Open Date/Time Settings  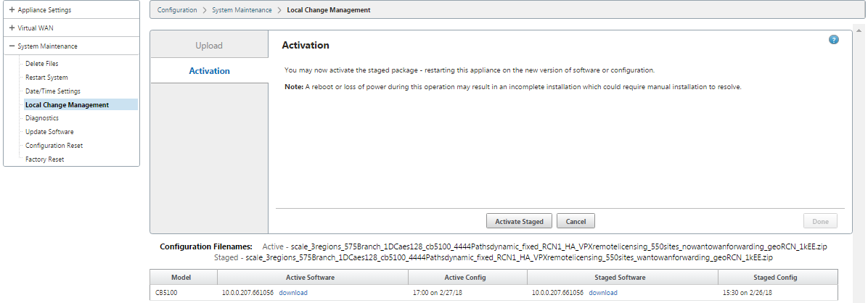point(52,91)
